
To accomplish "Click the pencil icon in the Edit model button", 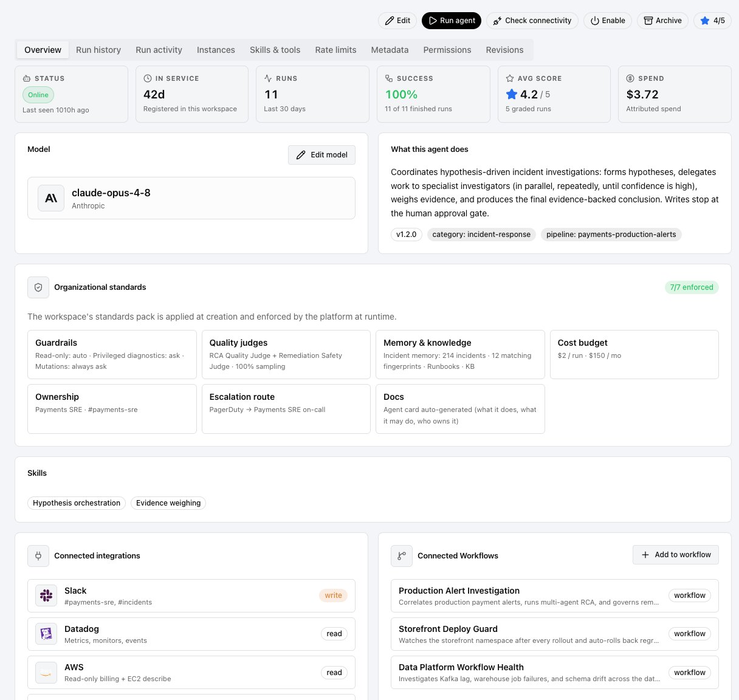I will 301,155.
